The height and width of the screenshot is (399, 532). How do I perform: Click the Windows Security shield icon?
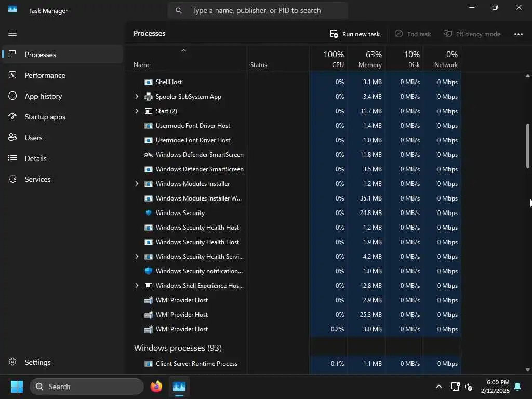pyautogui.click(x=148, y=212)
